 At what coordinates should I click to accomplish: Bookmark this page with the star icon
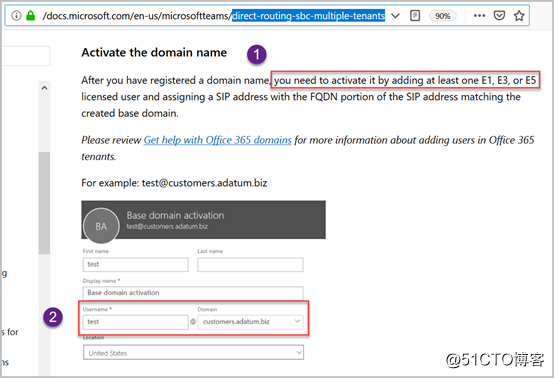(519, 16)
